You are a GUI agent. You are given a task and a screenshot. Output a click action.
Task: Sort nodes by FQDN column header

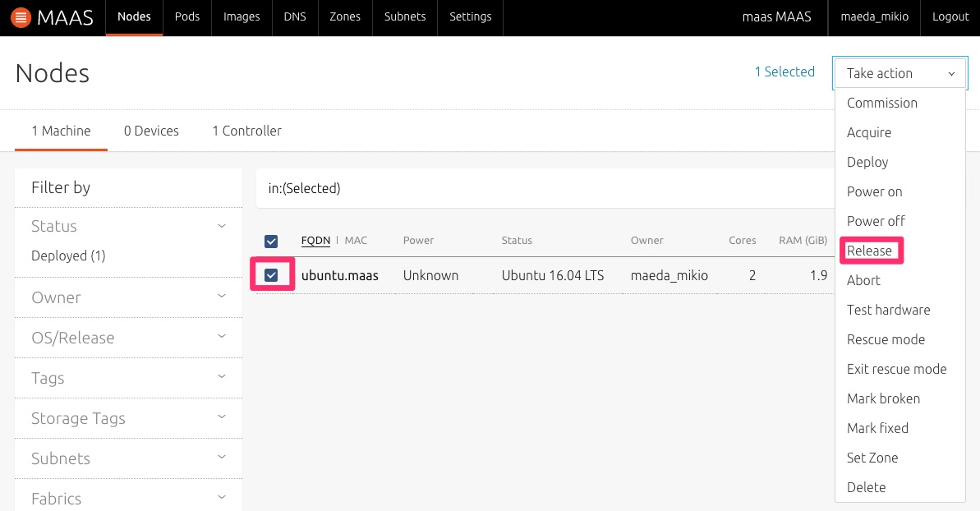point(315,241)
